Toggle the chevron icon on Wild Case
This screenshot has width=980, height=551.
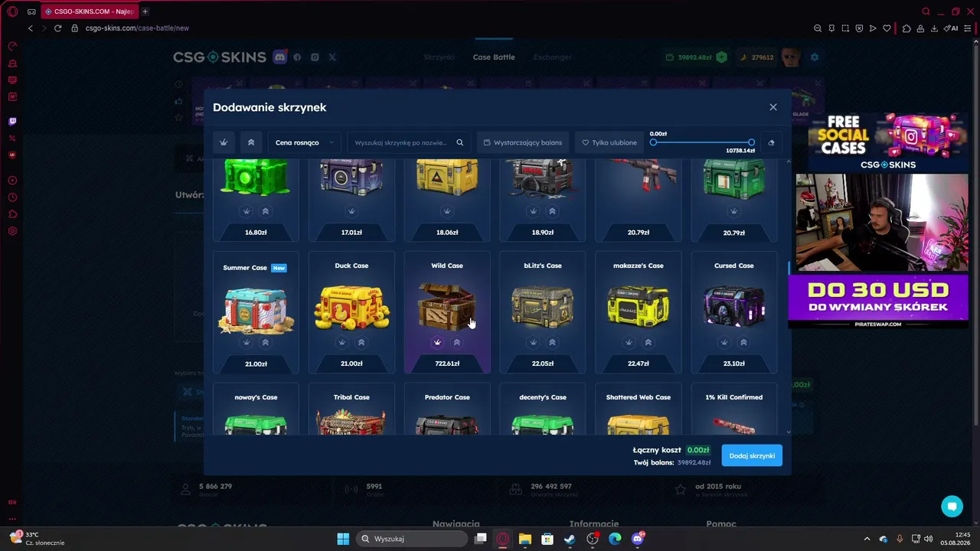pyautogui.click(x=457, y=342)
